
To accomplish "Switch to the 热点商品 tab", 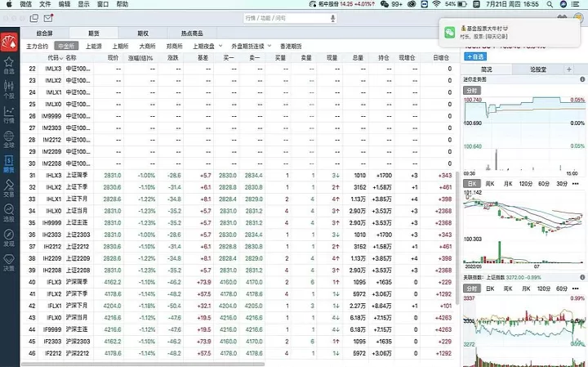I will [x=192, y=34].
